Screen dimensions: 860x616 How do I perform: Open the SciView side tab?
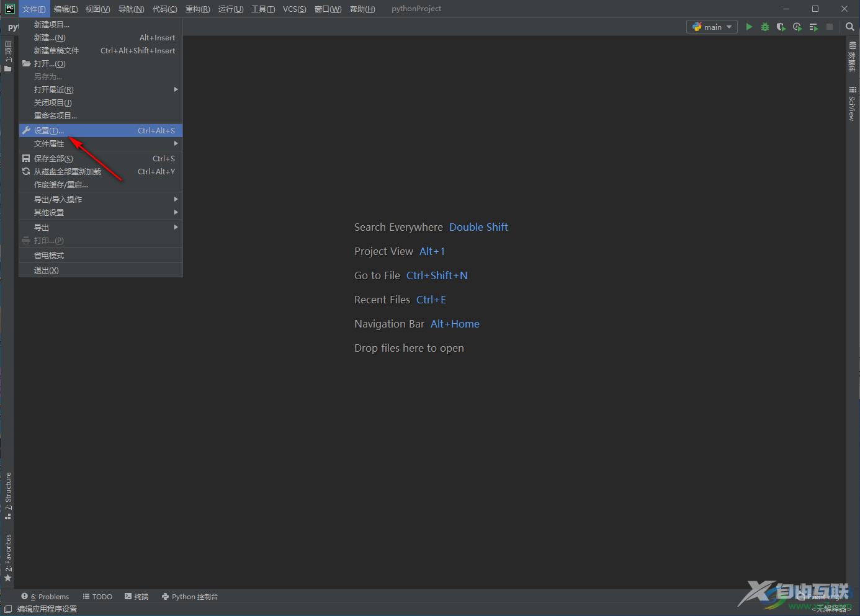tap(853, 104)
